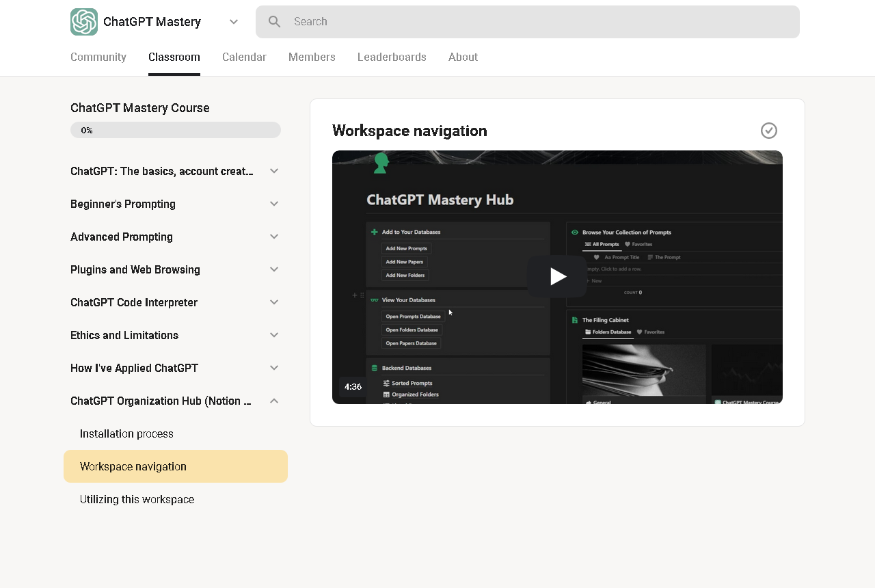The image size is (875, 588).
Task: Expand ChatGPT Code Interpreter chevron
Action: coord(274,302)
